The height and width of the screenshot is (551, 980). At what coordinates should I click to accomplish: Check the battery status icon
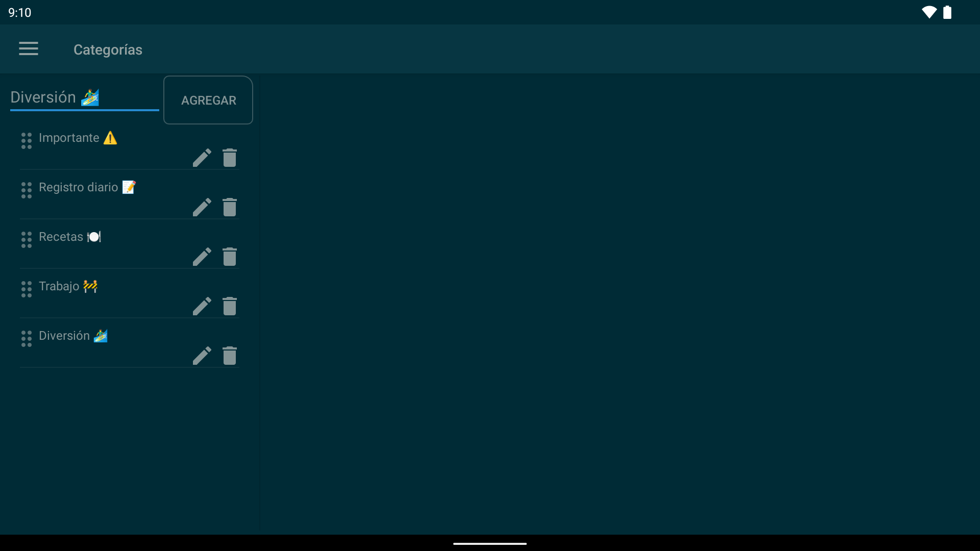pos(947,12)
